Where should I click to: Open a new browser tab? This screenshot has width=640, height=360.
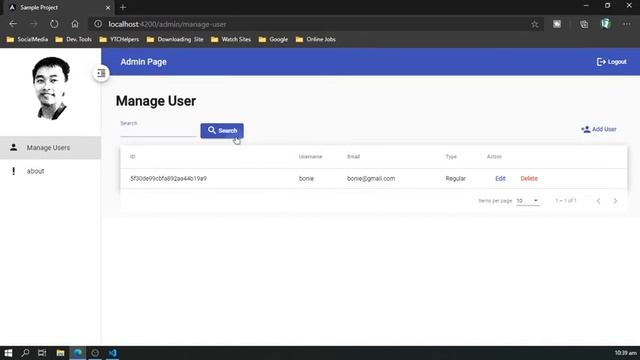point(123,7)
